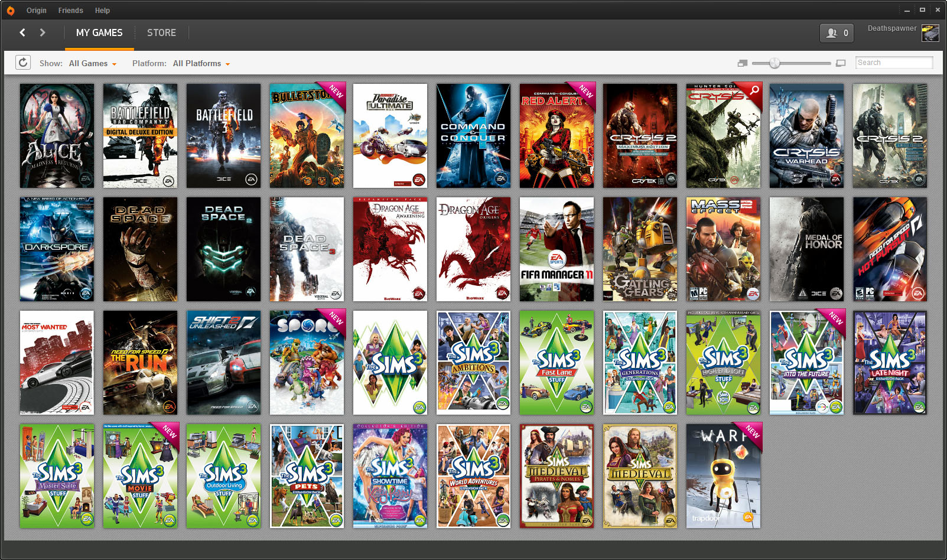Click the Deathspawner username

pyautogui.click(x=892, y=28)
